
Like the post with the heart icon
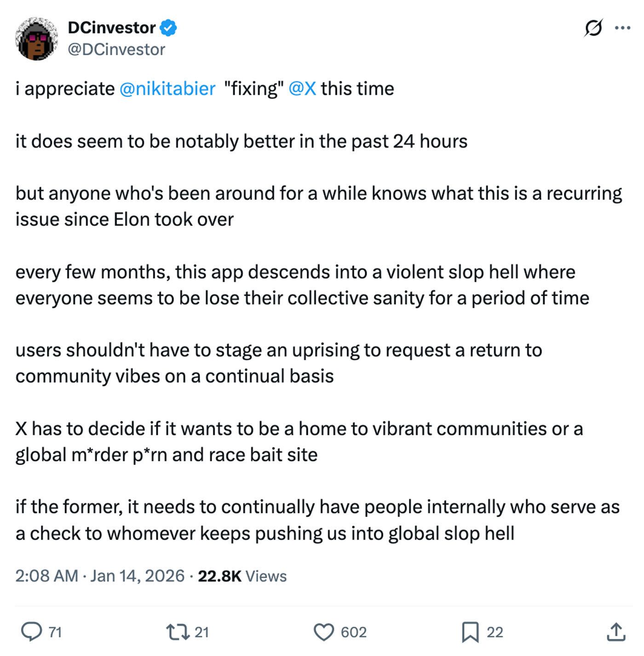coord(324,632)
